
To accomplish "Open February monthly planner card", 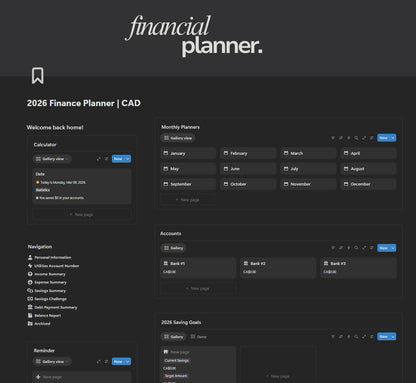I will point(248,153).
